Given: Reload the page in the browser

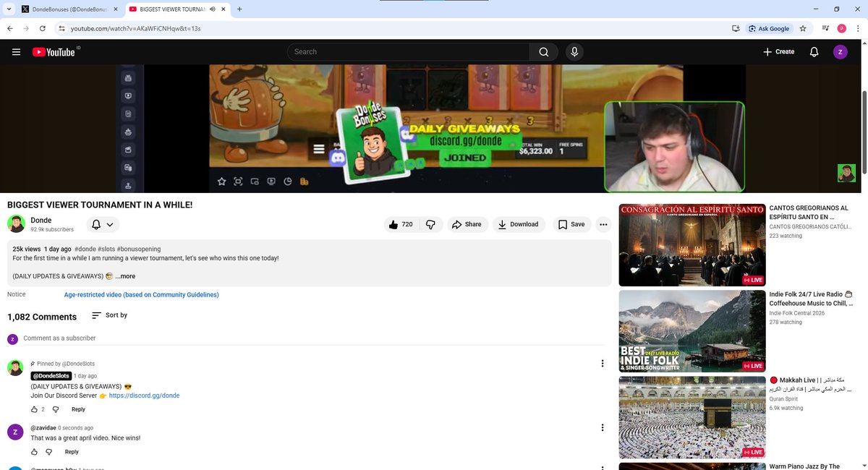Looking at the screenshot, I should 43,28.
